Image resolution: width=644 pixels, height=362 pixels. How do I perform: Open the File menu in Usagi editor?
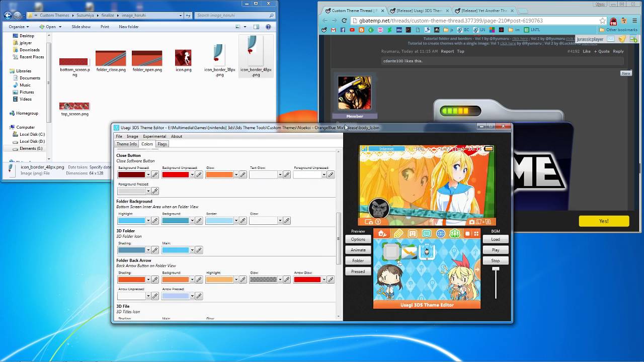119,136
